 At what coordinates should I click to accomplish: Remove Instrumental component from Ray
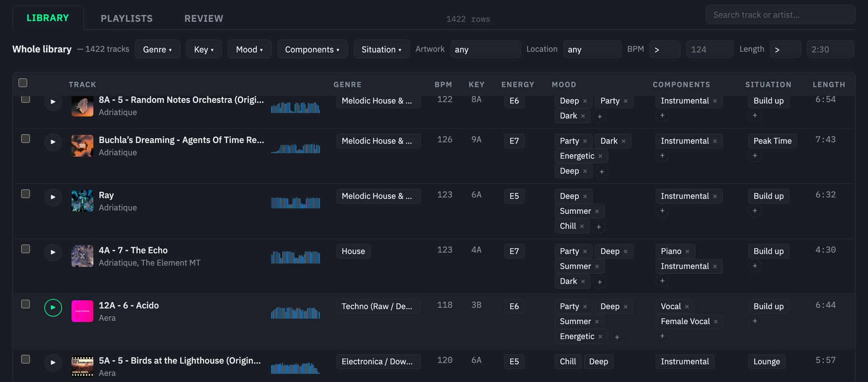click(x=715, y=196)
